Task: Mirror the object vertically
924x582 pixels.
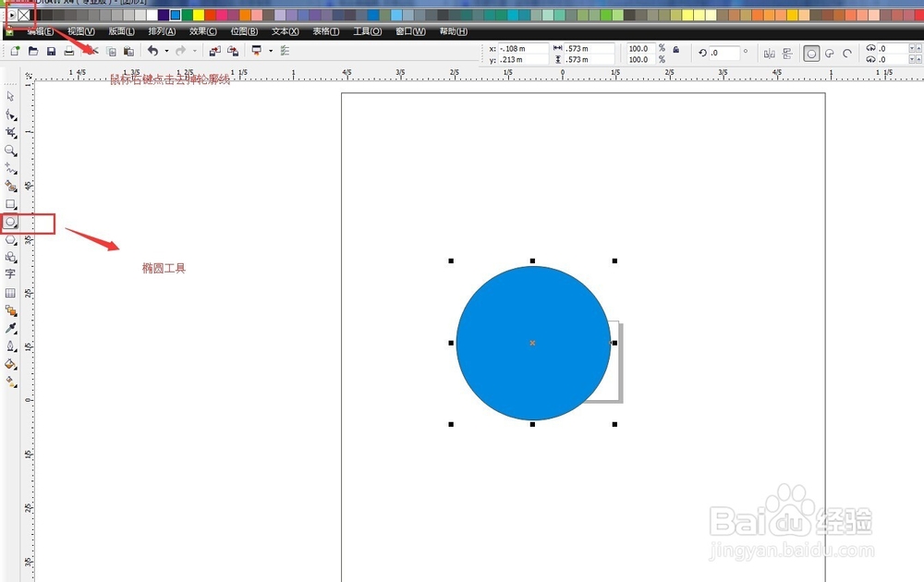Action: [x=787, y=55]
